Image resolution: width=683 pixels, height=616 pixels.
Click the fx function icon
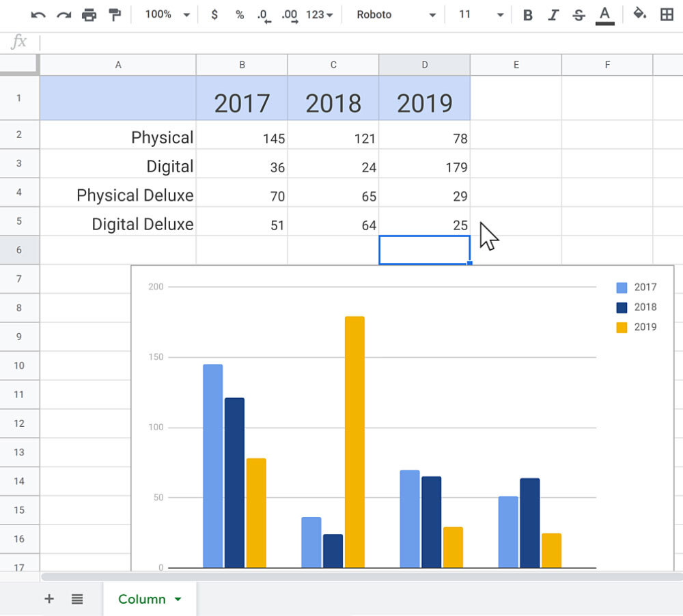[x=18, y=42]
